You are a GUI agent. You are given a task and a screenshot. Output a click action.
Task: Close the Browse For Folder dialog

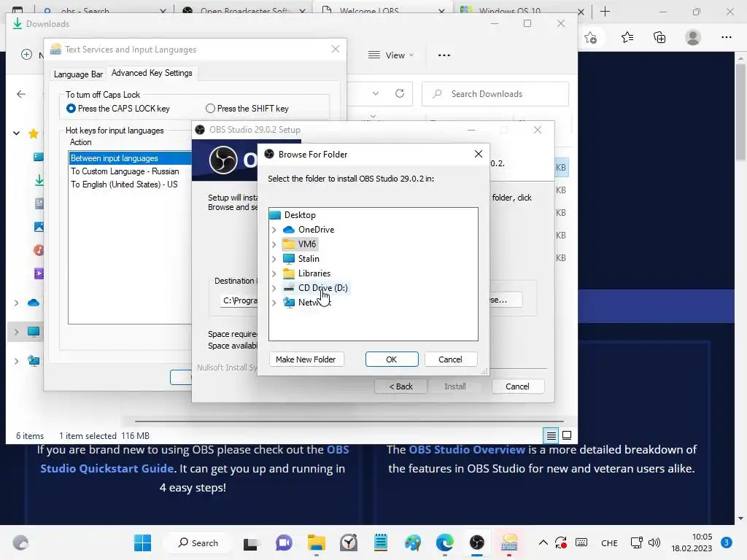pyautogui.click(x=479, y=154)
